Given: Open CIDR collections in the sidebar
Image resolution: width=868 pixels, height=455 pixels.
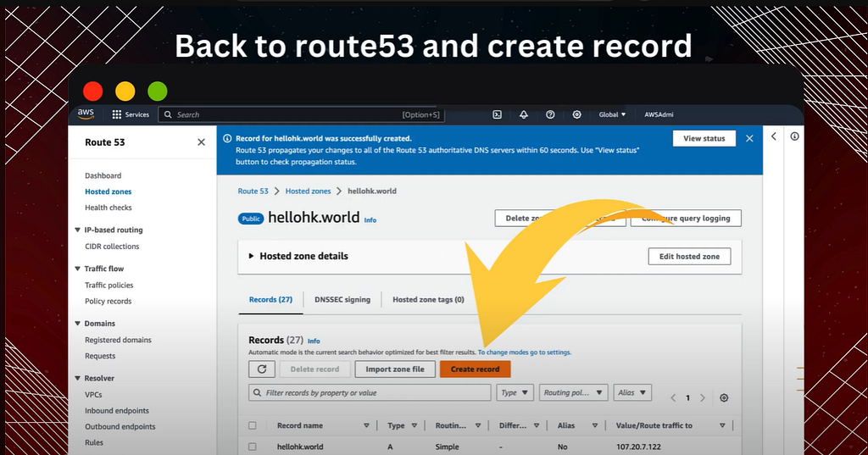Looking at the screenshot, I should pos(112,247).
